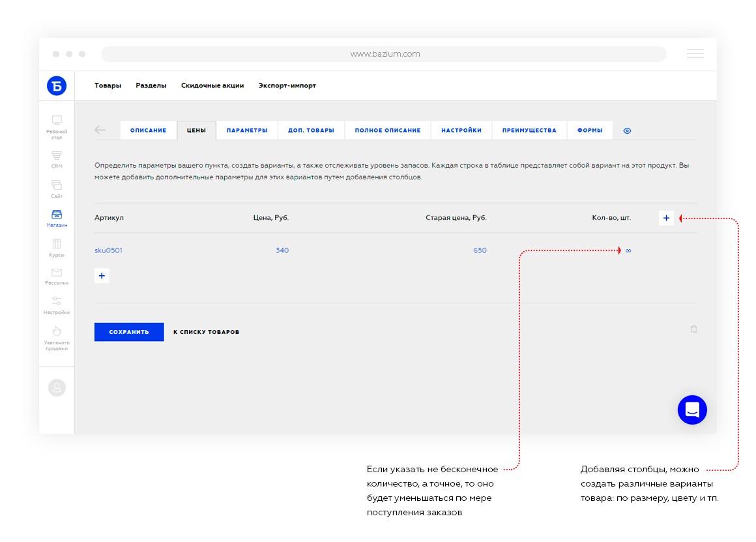Open Экспорт-импорт menu
This screenshot has width=756, height=542.
pos(287,85)
